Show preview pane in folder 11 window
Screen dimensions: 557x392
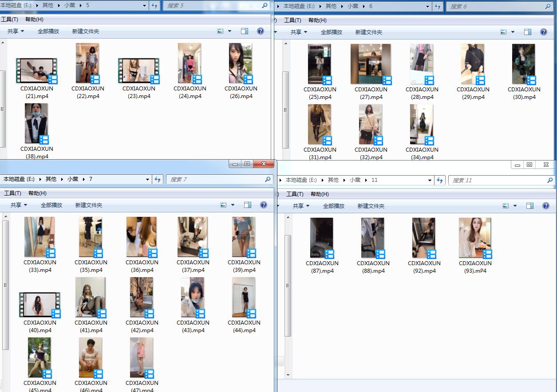point(530,206)
